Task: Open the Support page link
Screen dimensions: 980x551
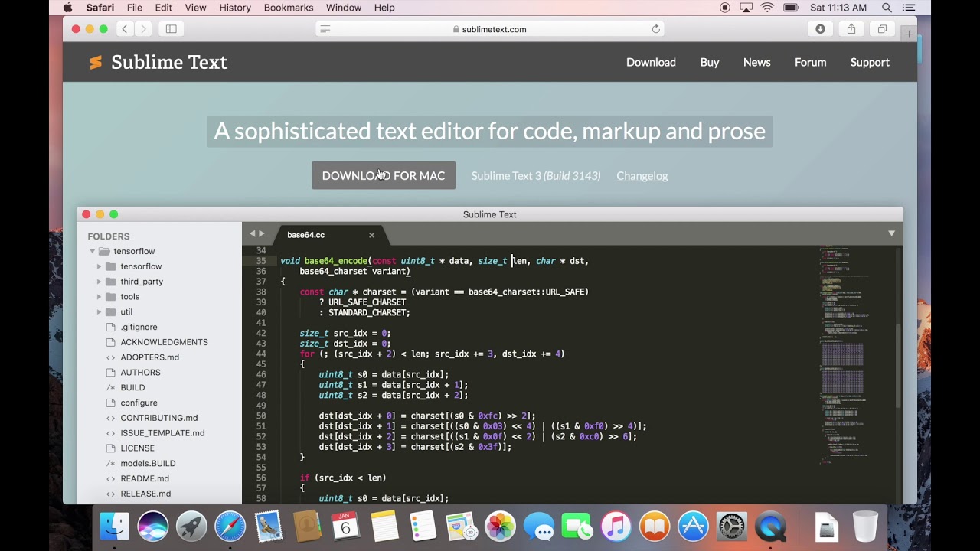Action: click(870, 62)
